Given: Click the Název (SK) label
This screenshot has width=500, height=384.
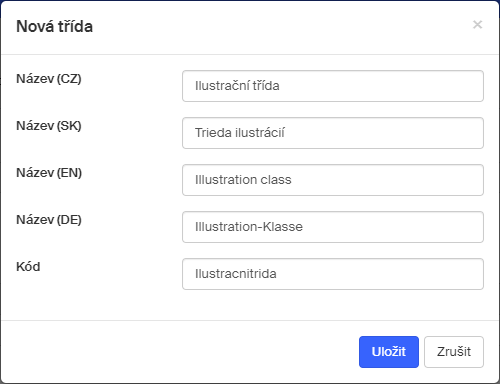Looking at the screenshot, I should click(49, 126).
